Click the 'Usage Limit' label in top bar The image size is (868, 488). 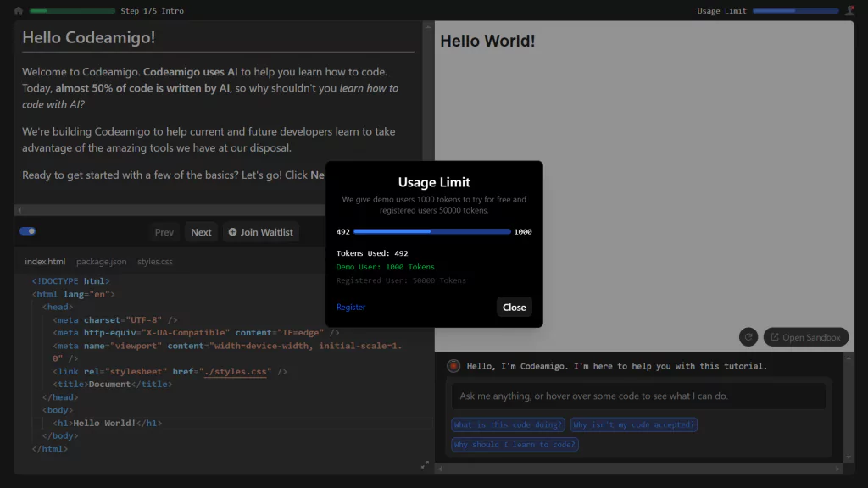(722, 10)
